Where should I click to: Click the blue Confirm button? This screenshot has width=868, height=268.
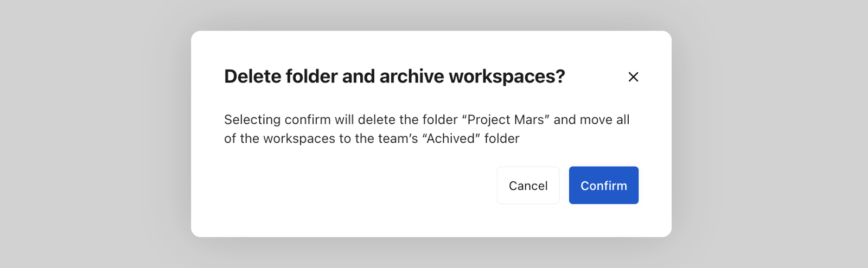[x=604, y=186]
